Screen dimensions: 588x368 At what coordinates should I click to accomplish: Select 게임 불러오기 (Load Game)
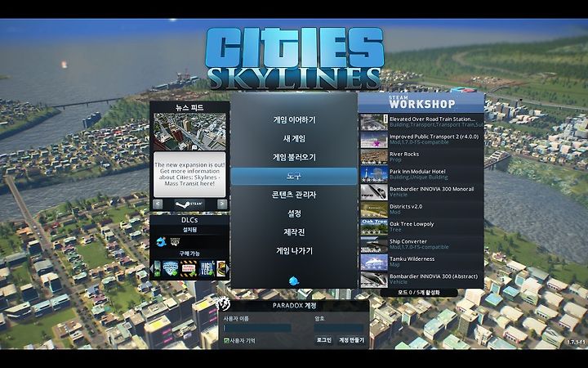tap(294, 157)
